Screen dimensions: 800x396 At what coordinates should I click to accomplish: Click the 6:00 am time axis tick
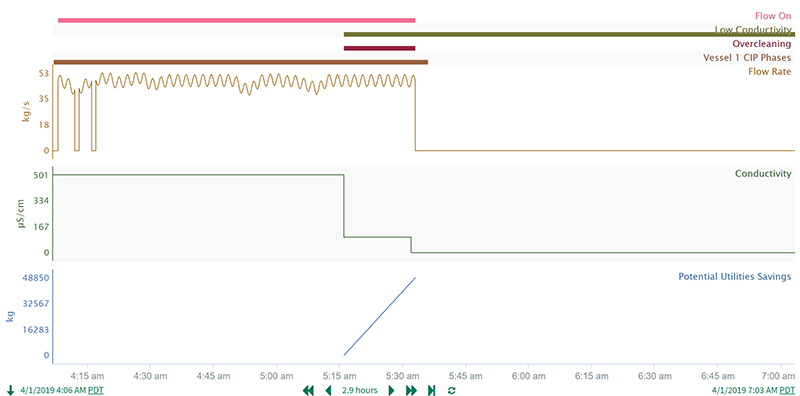[x=528, y=376]
